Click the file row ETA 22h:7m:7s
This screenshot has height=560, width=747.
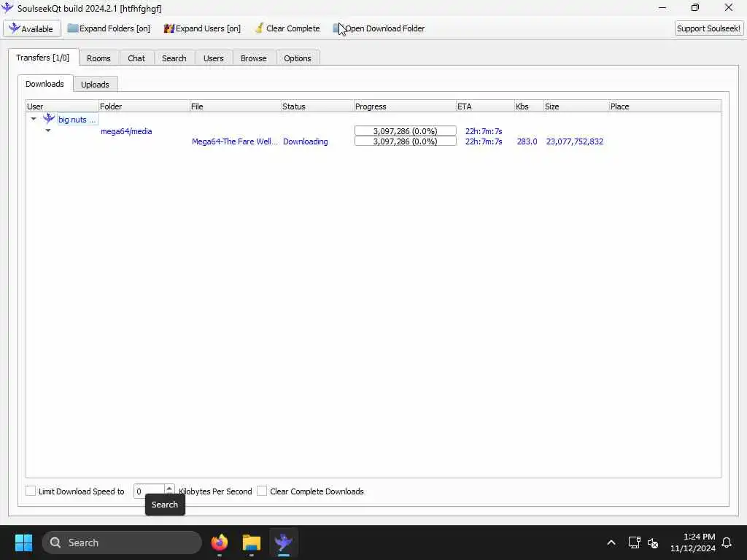(x=484, y=141)
